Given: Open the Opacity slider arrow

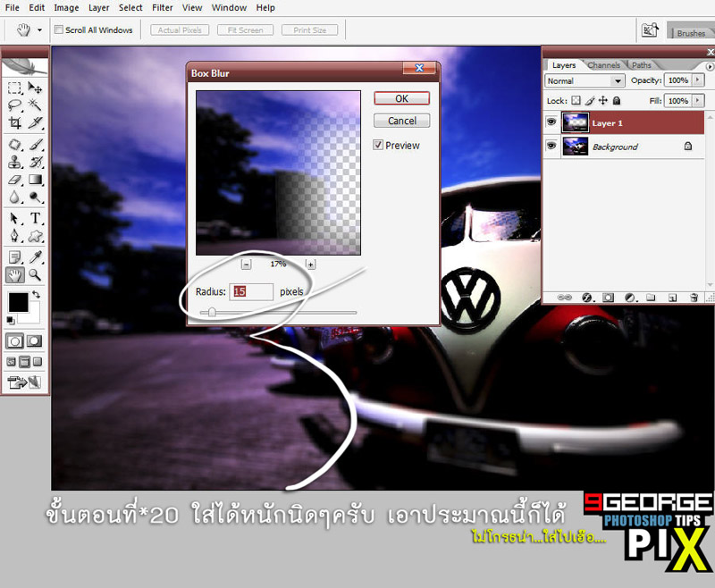Looking at the screenshot, I should coord(698,80).
